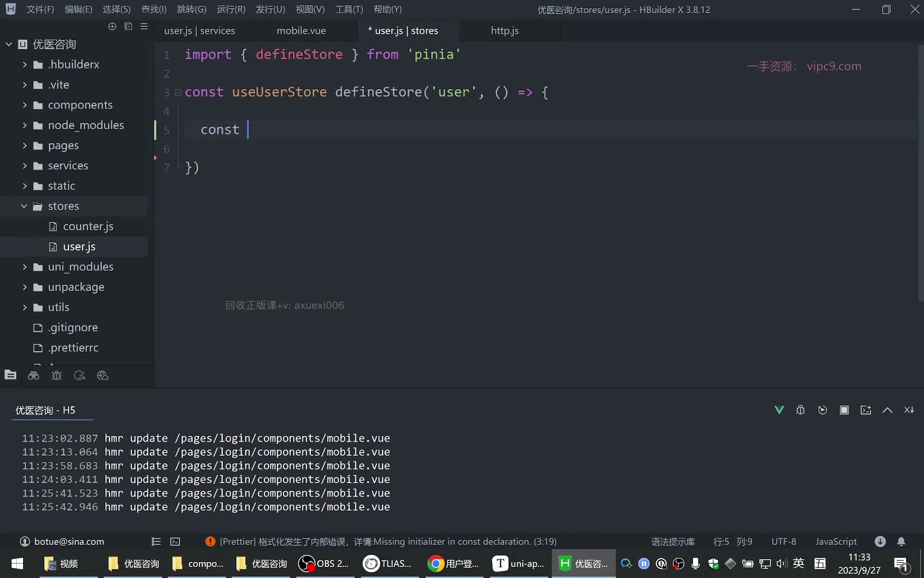
Task: Open the binoculars search panel icon
Action: tap(34, 376)
